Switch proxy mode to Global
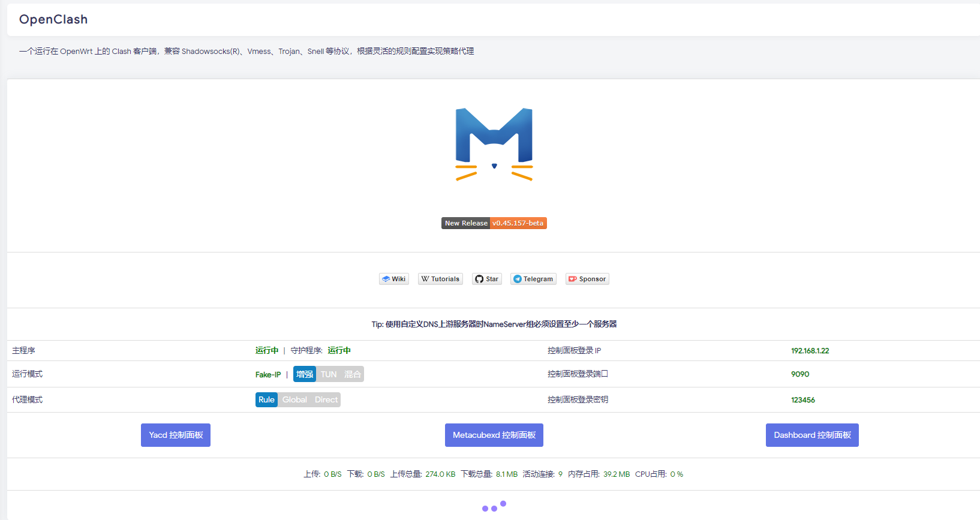 [x=294, y=399]
